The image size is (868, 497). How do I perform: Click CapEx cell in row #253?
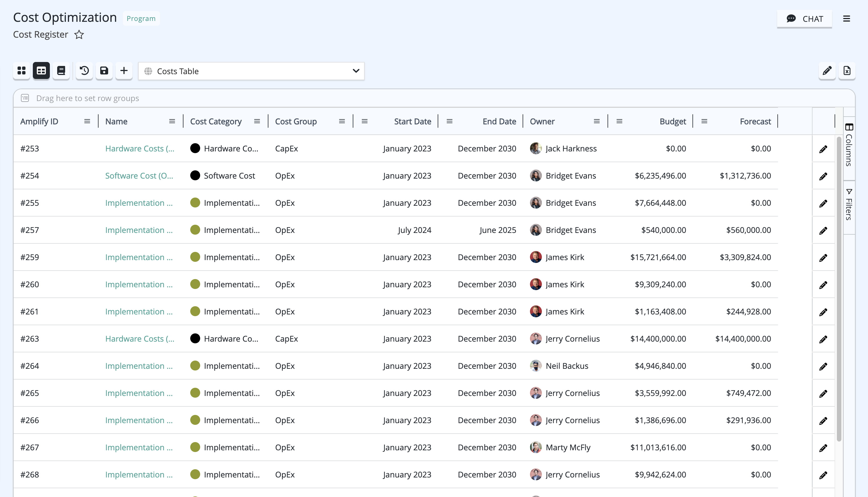287,149
